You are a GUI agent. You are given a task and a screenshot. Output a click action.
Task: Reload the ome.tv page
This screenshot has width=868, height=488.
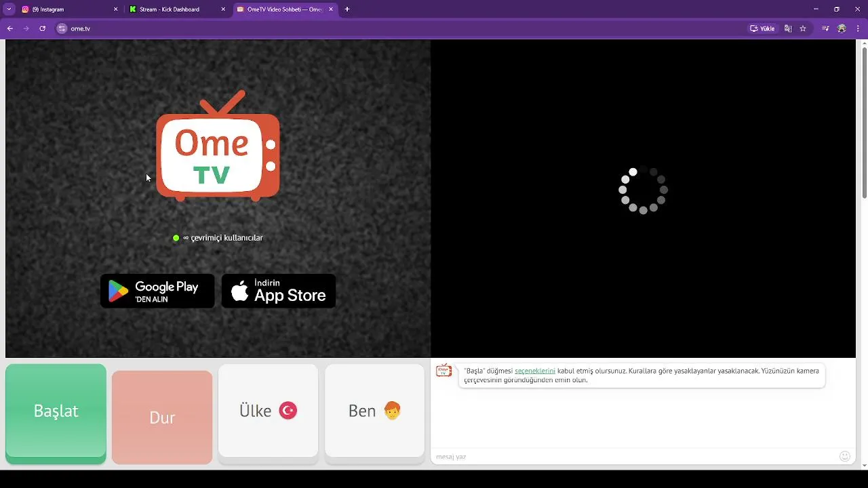42,28
